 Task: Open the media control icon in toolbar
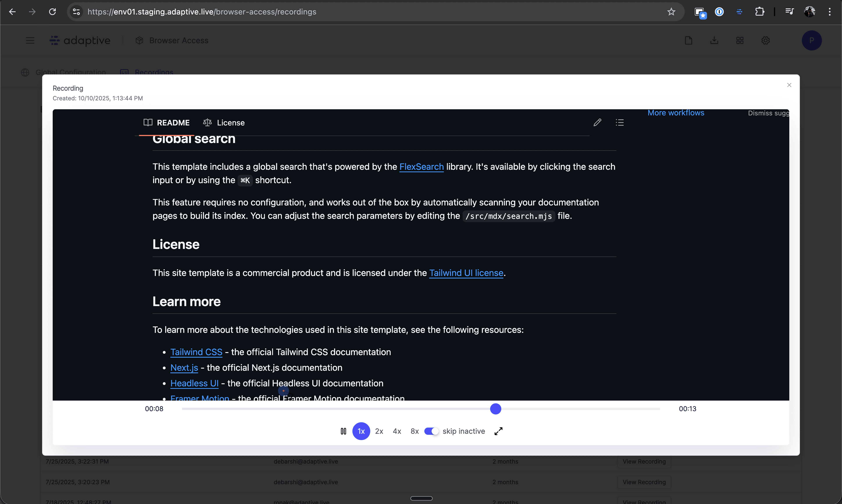789,12
